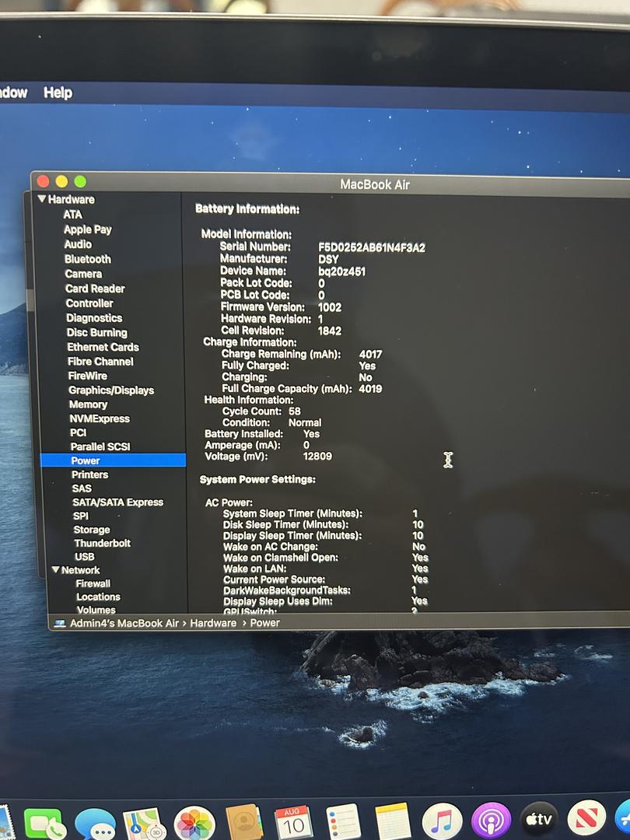Image resolution: width=630 pixels, height=840 pixels.
Task: Select NVMExpress in the sidebar
Action: pyautogui.click(x=100, y=419)
